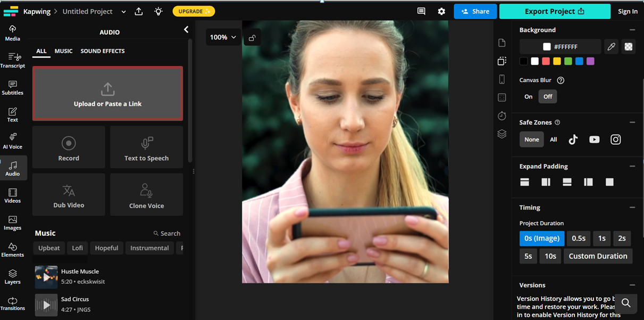The height and width of the screenshot is (320, 644).
Task: Turn Canvas Blur Off
Action: 548,96
